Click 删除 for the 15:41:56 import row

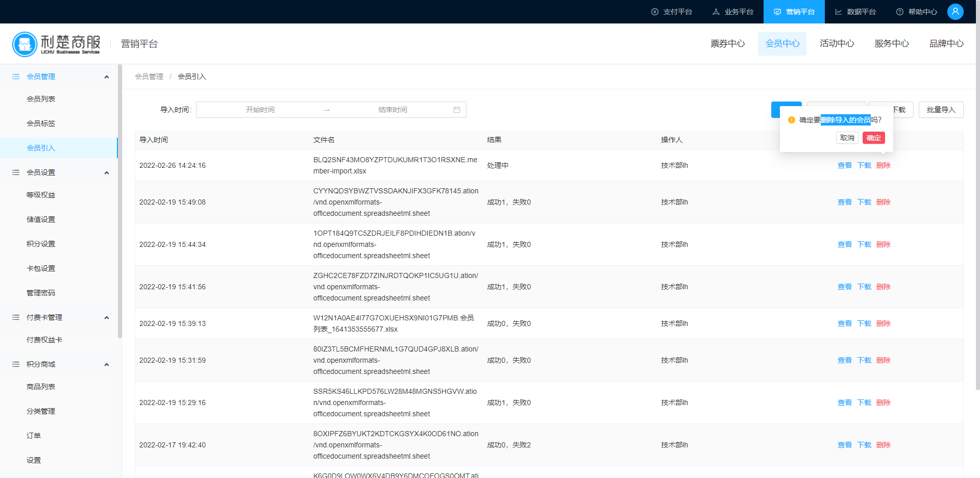coord(884,287)
